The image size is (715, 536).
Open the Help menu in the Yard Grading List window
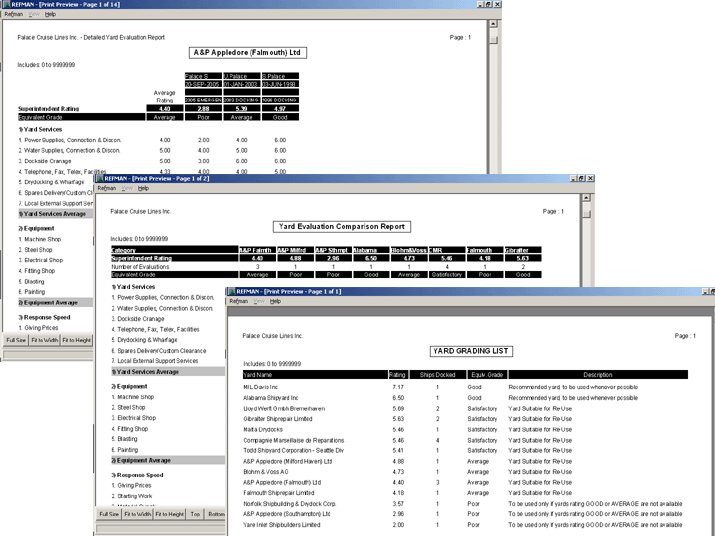pos(276,301)
